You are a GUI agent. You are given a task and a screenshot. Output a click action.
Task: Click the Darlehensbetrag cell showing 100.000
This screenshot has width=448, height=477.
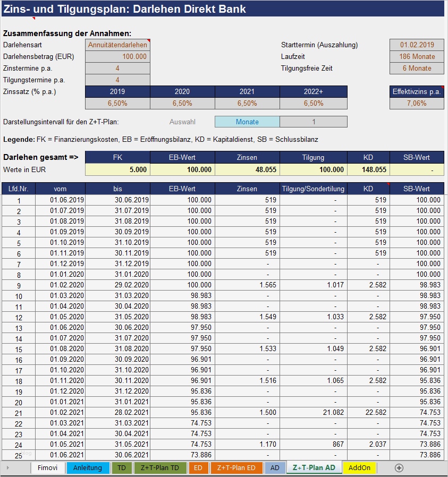[x=118, y=56]
